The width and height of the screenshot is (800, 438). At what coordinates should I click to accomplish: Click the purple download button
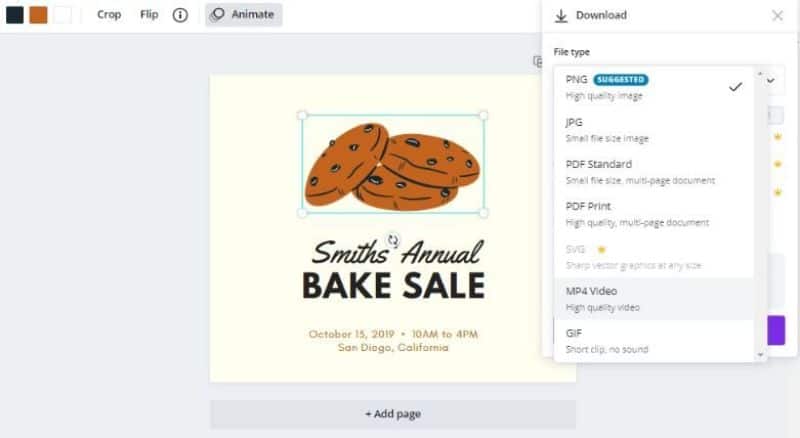(x=776, y=330)
